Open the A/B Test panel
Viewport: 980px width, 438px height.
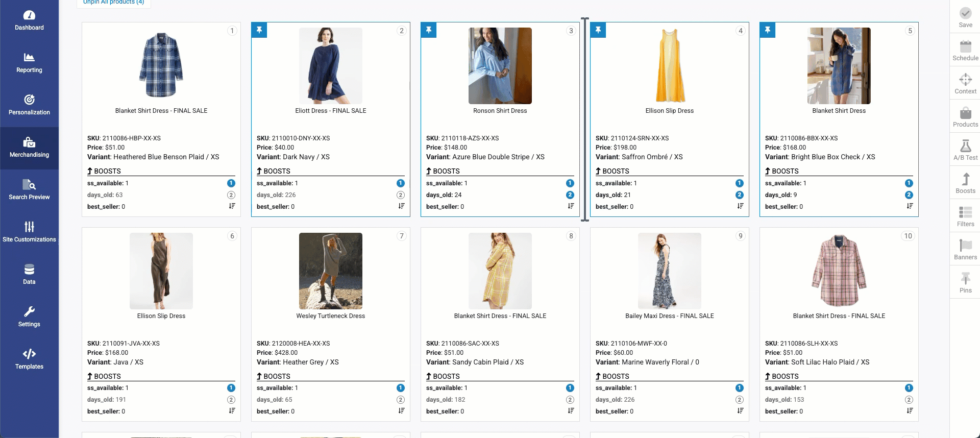(x=965, y=150)
